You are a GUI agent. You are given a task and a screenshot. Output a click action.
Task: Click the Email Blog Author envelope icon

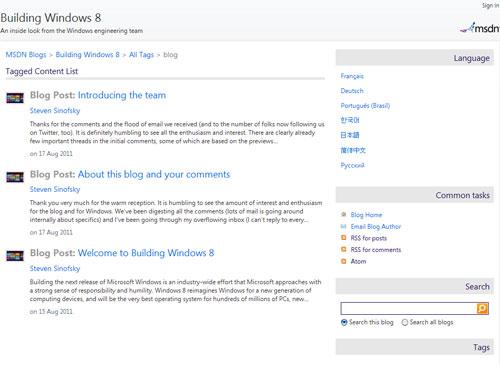click(343, 226)
